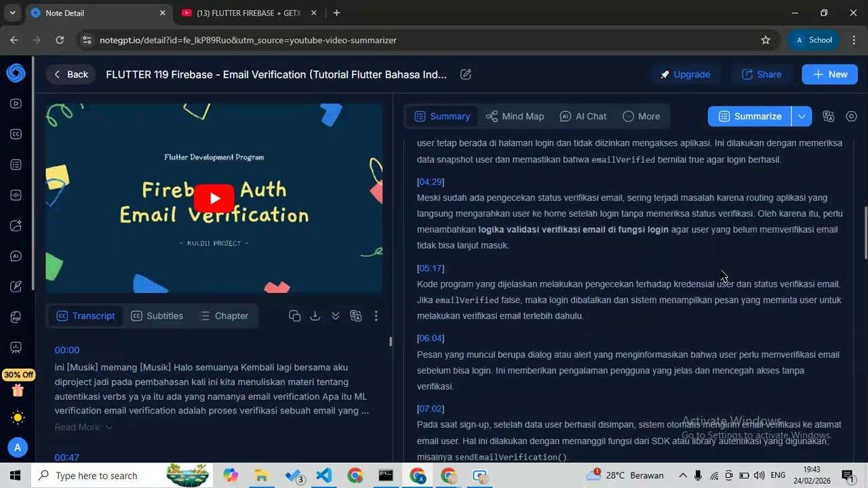Jump to summary timestamp 04:29
The image size is (868, 488).
point(431,182)
